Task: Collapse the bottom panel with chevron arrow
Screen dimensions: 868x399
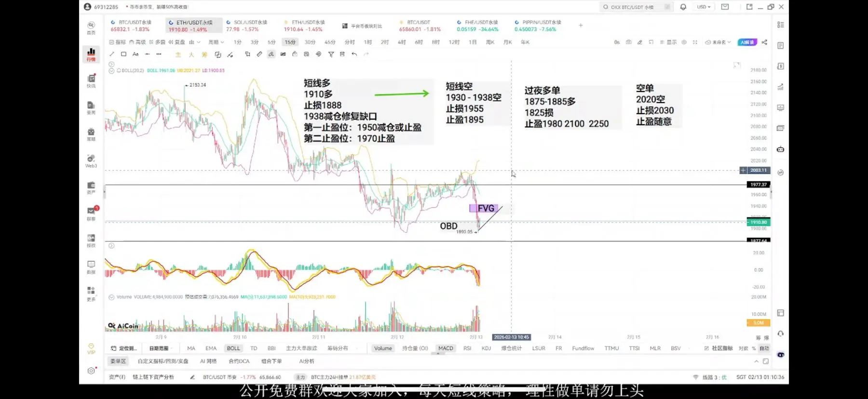Action: 756,361
